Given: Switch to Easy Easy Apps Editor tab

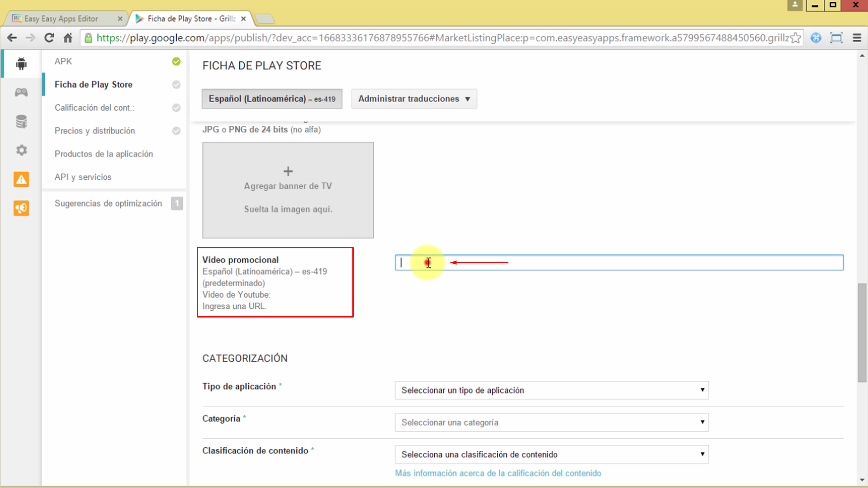Looking at the screenshot, I should pyautogui.click(x=62, y=19).
